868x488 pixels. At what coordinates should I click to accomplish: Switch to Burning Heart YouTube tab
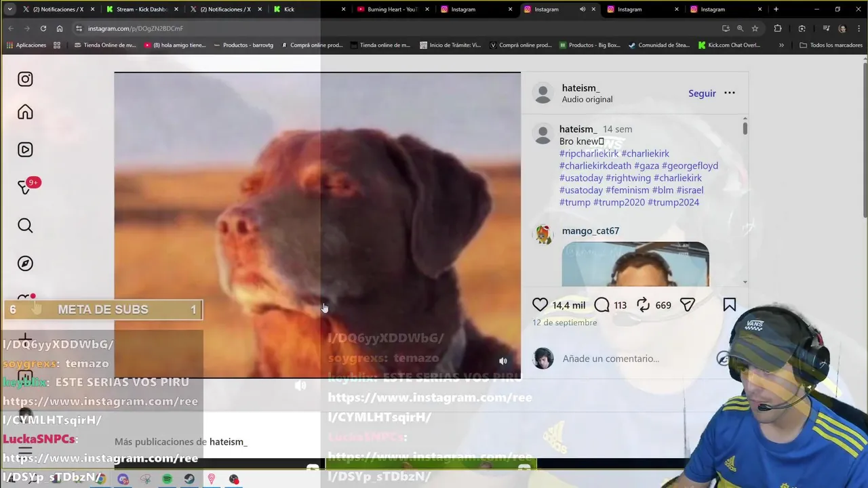coord(392,9)
